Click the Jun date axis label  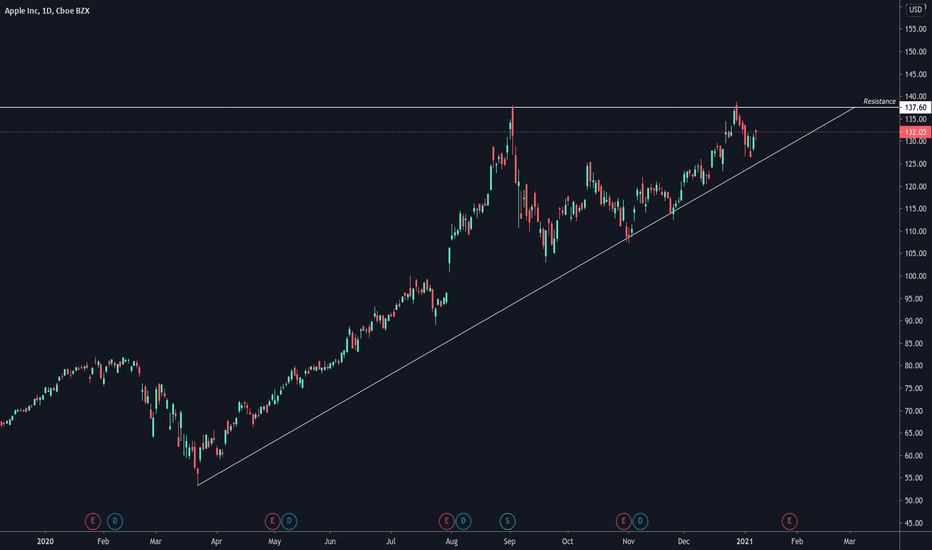pyautogui.click(x=330, y=541)
